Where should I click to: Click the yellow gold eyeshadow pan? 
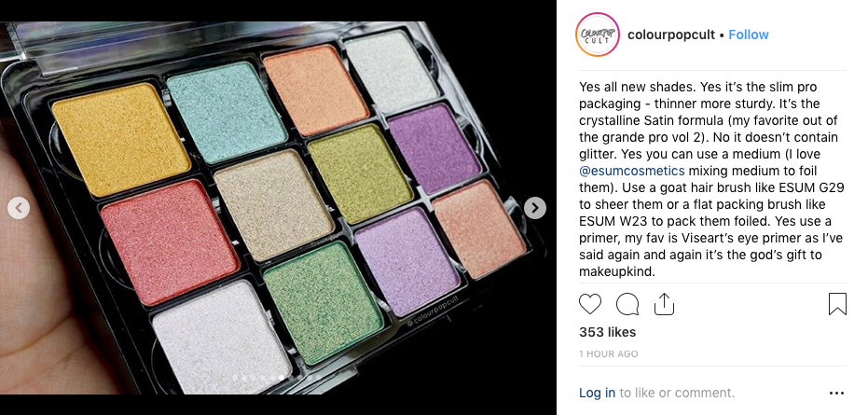click(x=120, y=139)
